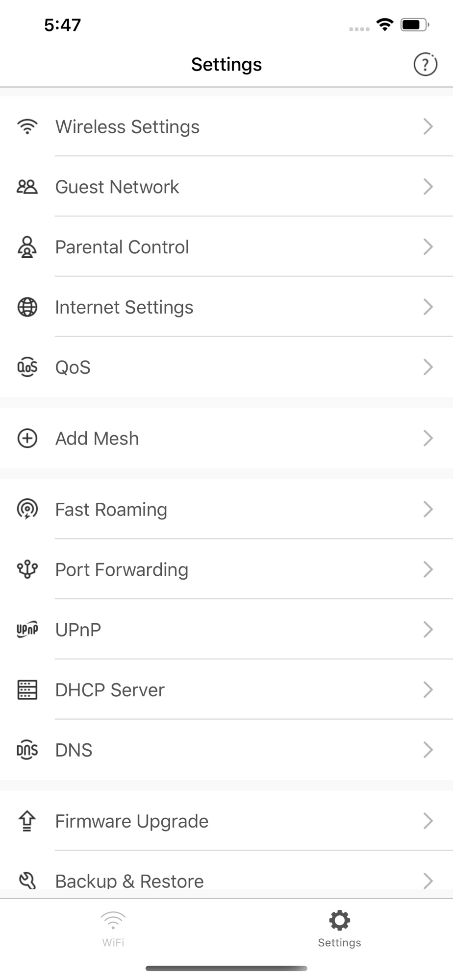
Task: Tap the Port Forwarding icon
Action: (x=27, y=569)
